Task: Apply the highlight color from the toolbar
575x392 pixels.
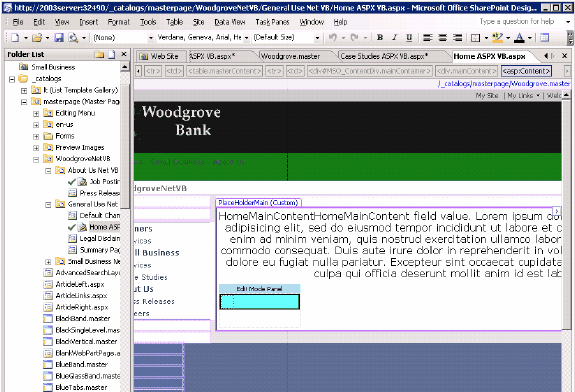Action: point(497,37)
